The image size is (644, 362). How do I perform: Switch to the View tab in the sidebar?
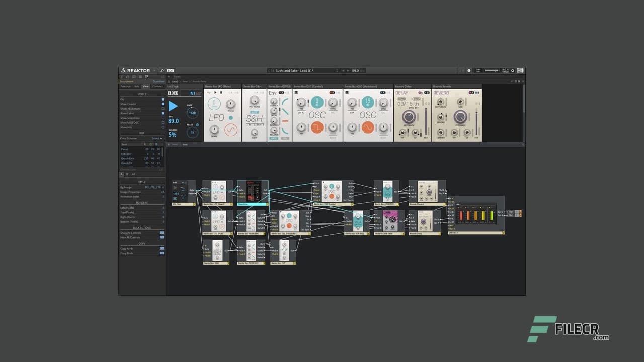coord(145,86)
